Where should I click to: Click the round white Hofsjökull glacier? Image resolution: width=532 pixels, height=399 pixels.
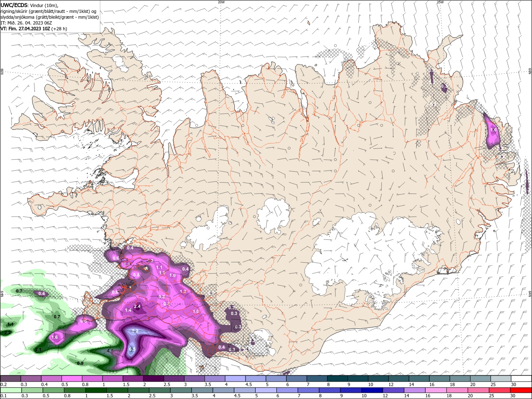click(x=273, y=216)
